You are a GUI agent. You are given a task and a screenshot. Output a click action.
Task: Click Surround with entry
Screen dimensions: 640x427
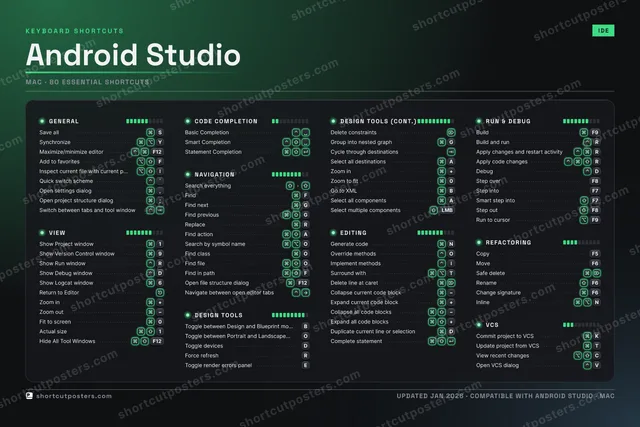tap(393, 273)
